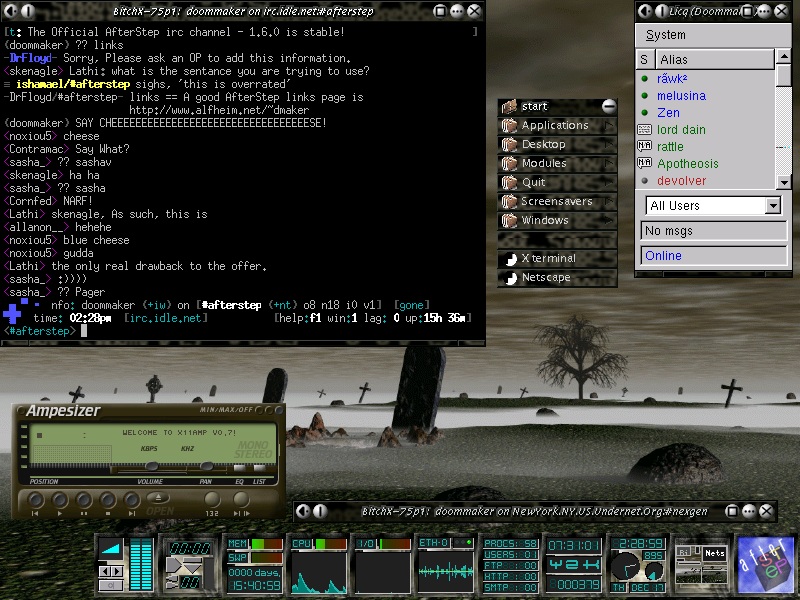Expand the Applications submenu
This screenshot has width=800, height=600.
(x=555, y=126)
